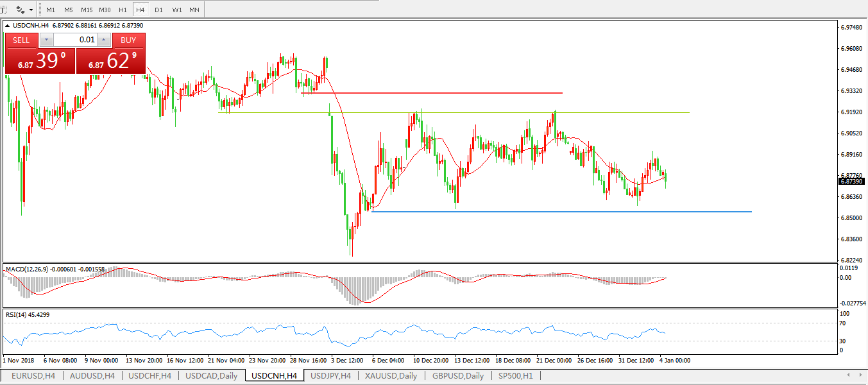Switch the chart to D1 timeframe
This screenshot has width=868, height=385.
coord(158,10)
